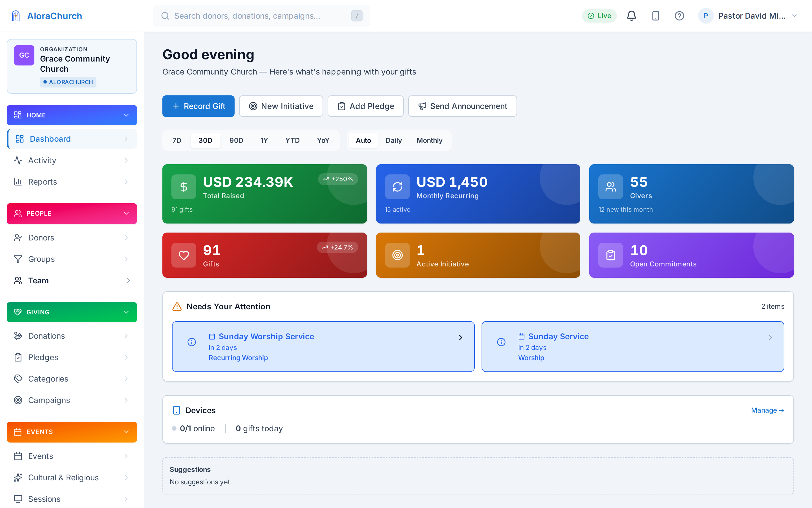812x508 pixels.
Task: Click the P user avatar
Action: (706, 16)
